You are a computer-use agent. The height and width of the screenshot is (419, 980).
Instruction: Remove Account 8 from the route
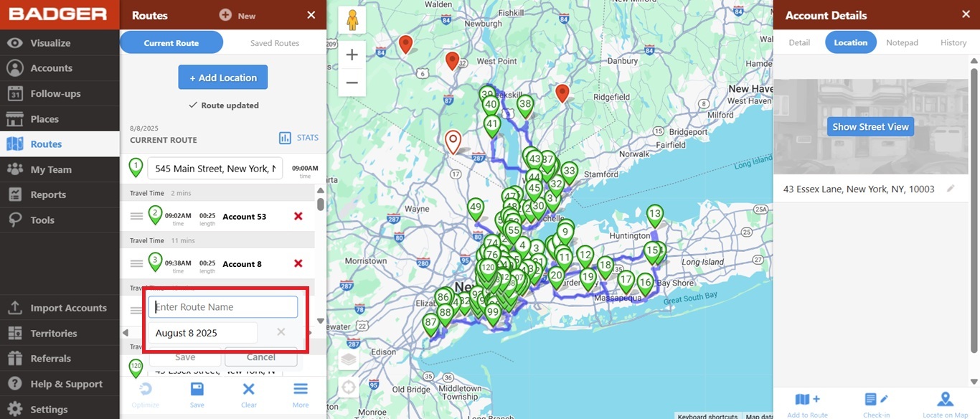coord(298,264)
